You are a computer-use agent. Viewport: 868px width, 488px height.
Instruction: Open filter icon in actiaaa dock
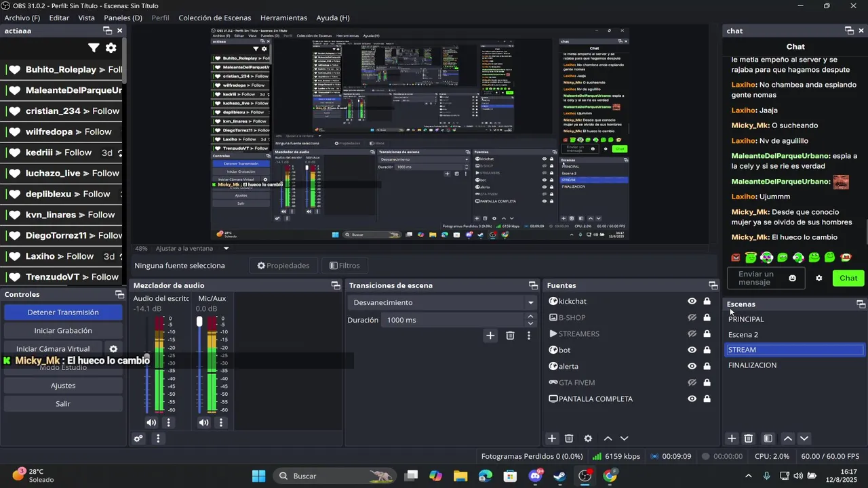[94, 47]
